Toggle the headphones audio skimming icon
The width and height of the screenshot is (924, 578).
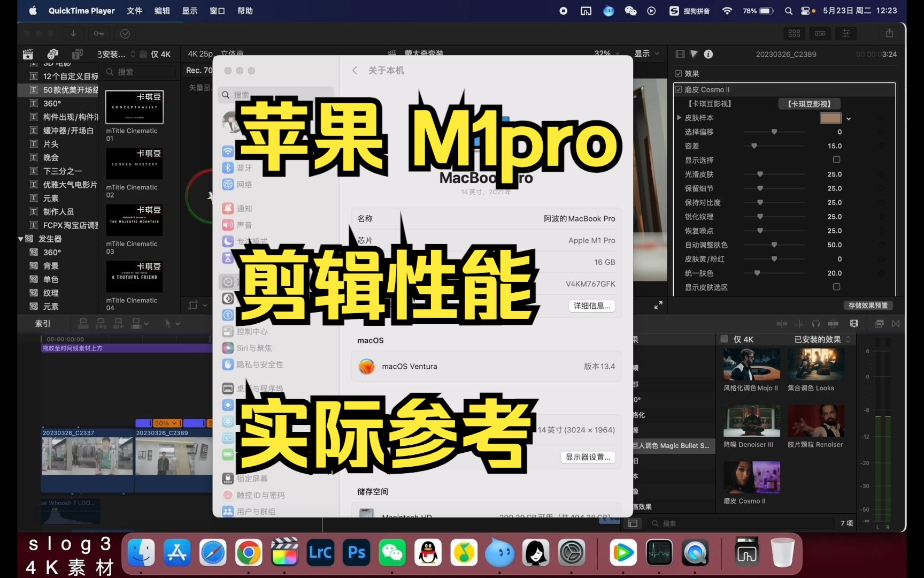(x=816, y=323)
